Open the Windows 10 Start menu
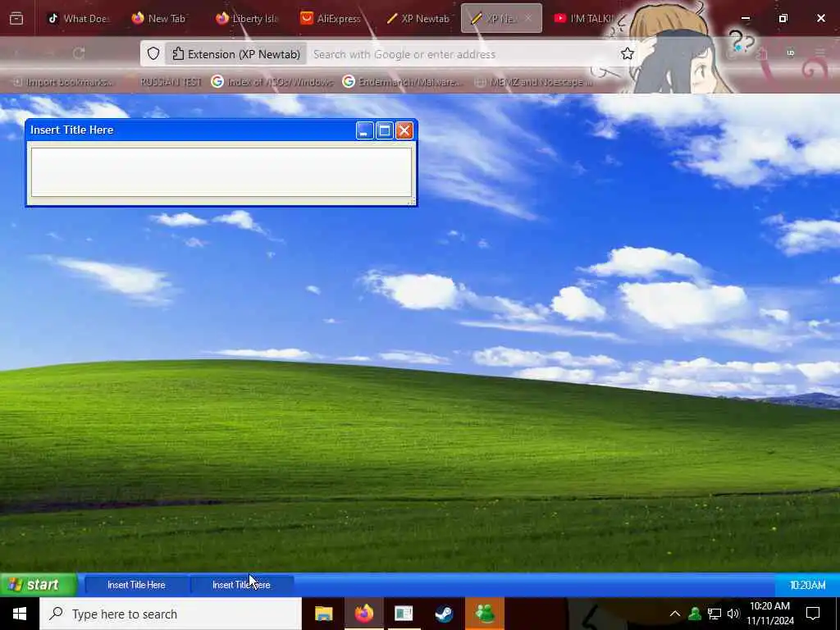Viewport: 840px width, 630px height. [x=20, y=614]
